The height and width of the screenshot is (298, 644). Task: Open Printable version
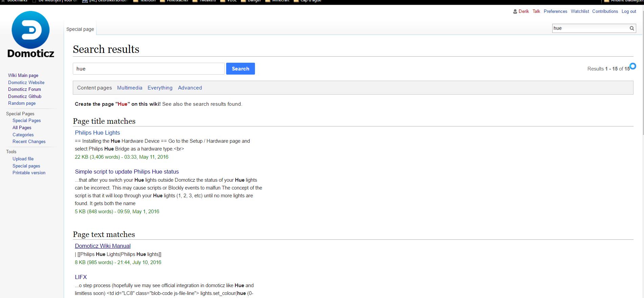click(29, 173)
